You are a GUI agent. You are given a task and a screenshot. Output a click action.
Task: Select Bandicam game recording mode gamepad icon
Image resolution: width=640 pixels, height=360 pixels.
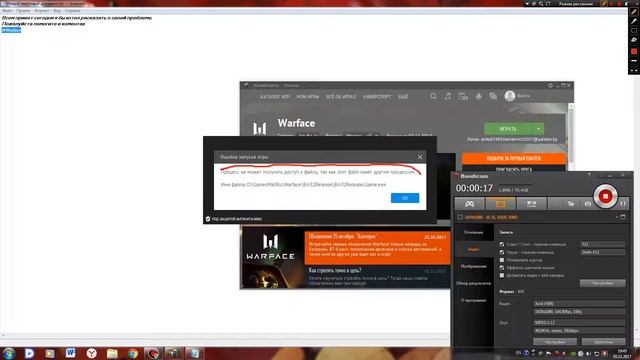[470, 204]
